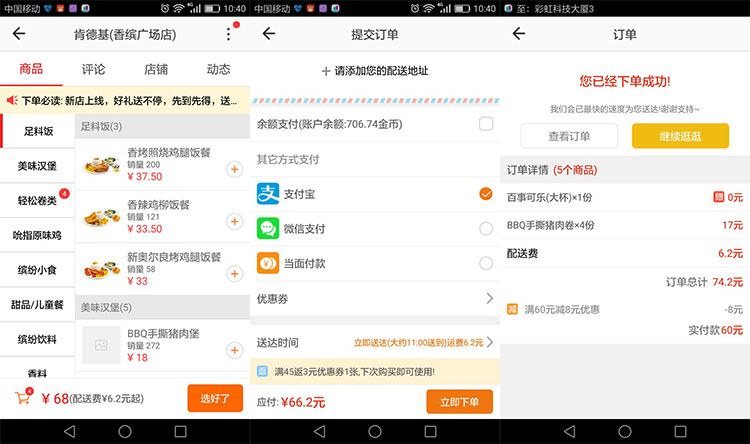Screen dimensions: 750x444
Task: Add 香辣鸡柳饭餐 with its plus icon
Action: tap(234, 222)
